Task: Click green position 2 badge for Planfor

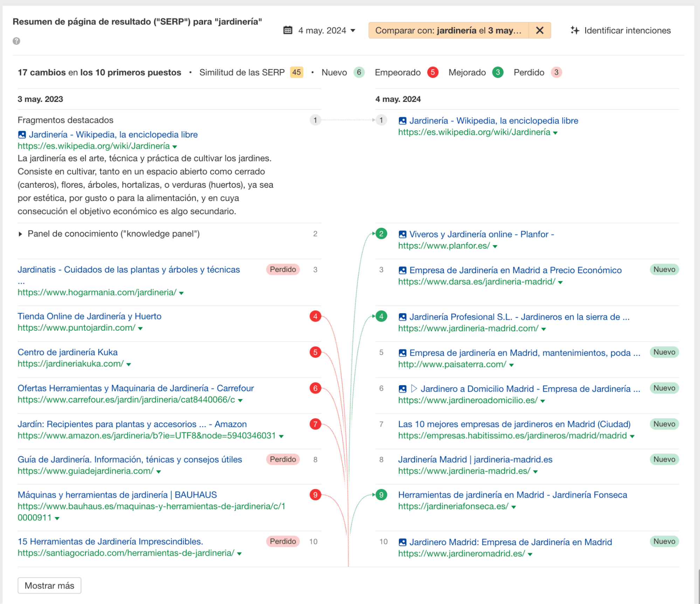Action: pyautogui.click(x=381, y=234)
